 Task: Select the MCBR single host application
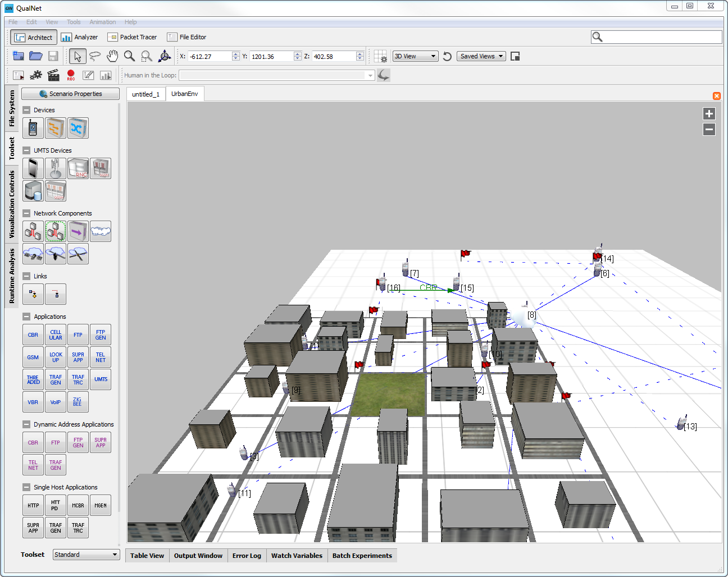[78, 505]
